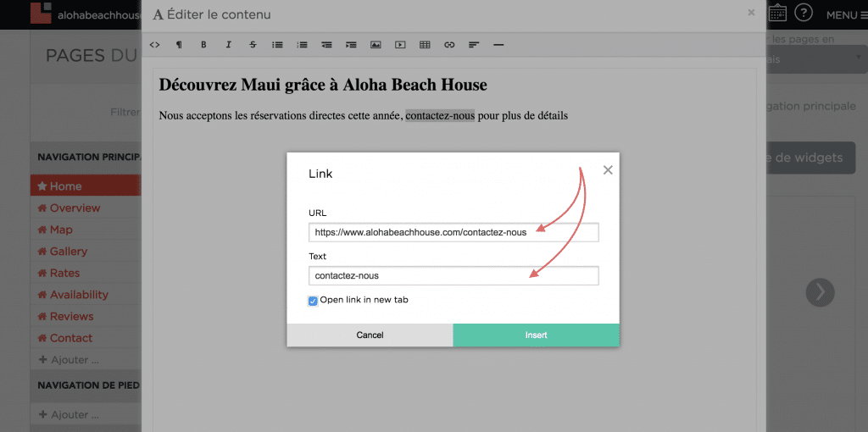
Task: Open the language dropdown at top right
Action: (x=816, y=59)
